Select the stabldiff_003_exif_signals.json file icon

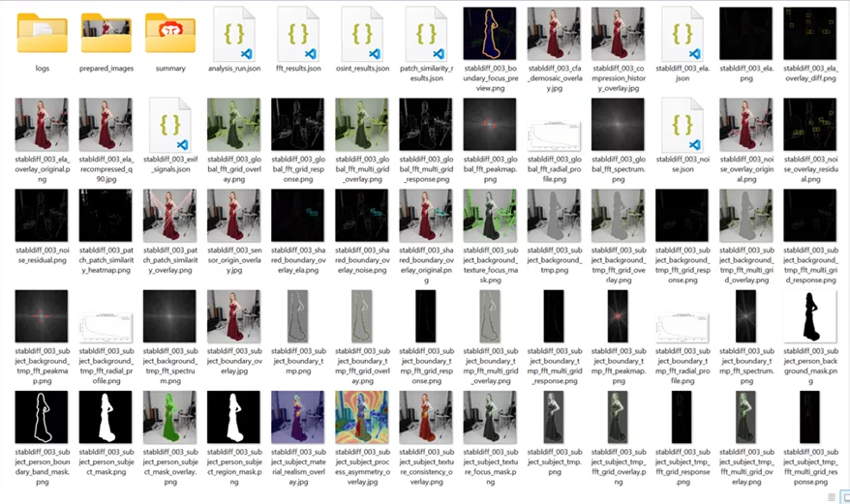pos(170,125)
